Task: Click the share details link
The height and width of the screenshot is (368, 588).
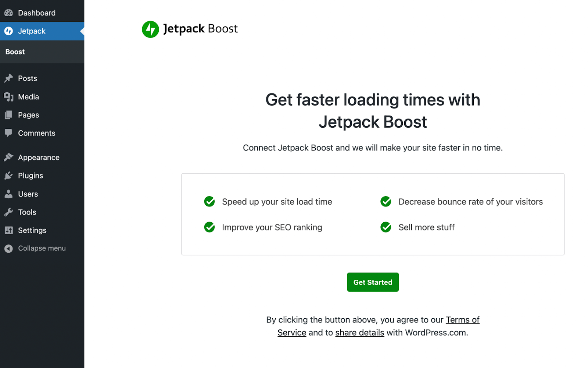Action: point(359,332)
